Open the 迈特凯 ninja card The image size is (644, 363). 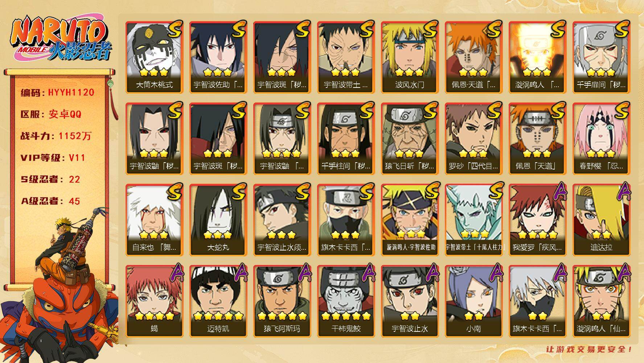point(218,301)
